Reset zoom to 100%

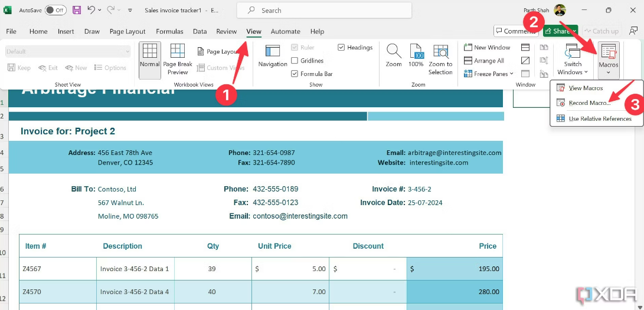coord(416,56)
